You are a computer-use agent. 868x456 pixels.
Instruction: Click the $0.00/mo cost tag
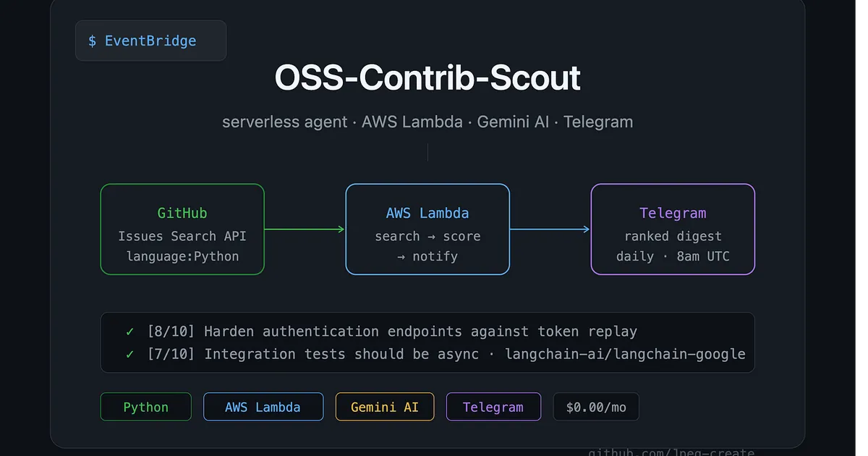(596, 407)
